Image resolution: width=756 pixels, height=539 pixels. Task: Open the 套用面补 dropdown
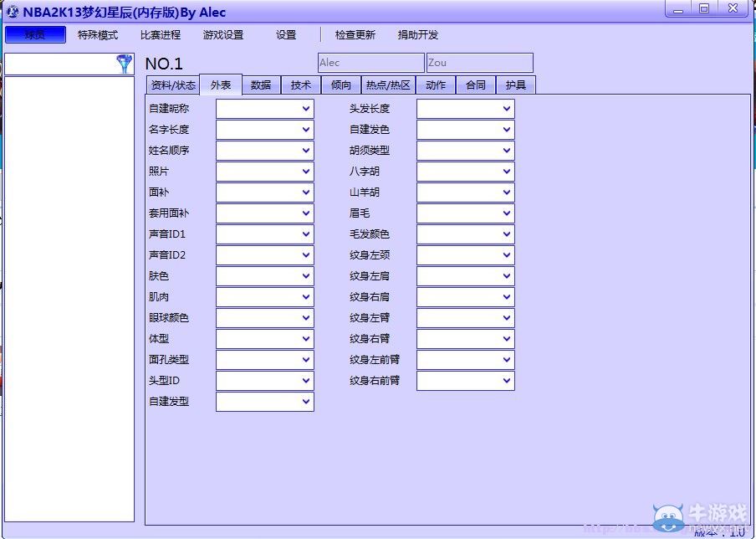tap(265, 213)
